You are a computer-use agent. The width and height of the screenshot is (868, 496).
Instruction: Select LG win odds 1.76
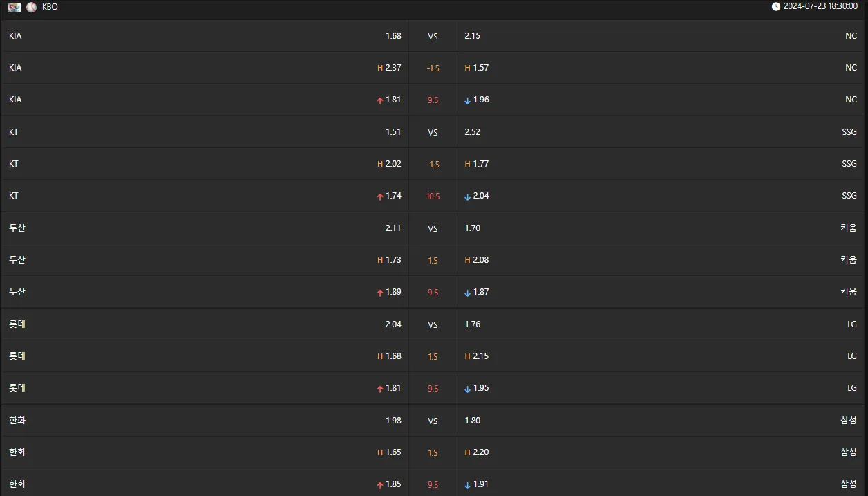(472, 324)
